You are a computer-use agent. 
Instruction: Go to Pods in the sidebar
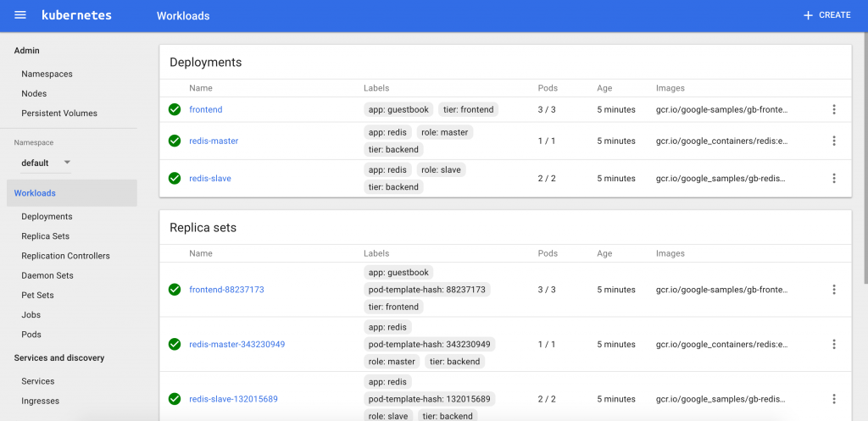click(x=31, y=335)
